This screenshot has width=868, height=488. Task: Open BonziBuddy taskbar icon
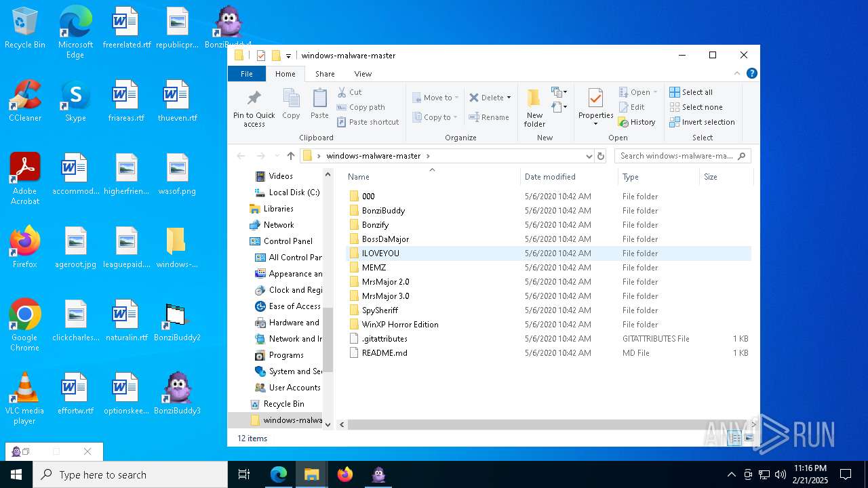tap(378, 474)
